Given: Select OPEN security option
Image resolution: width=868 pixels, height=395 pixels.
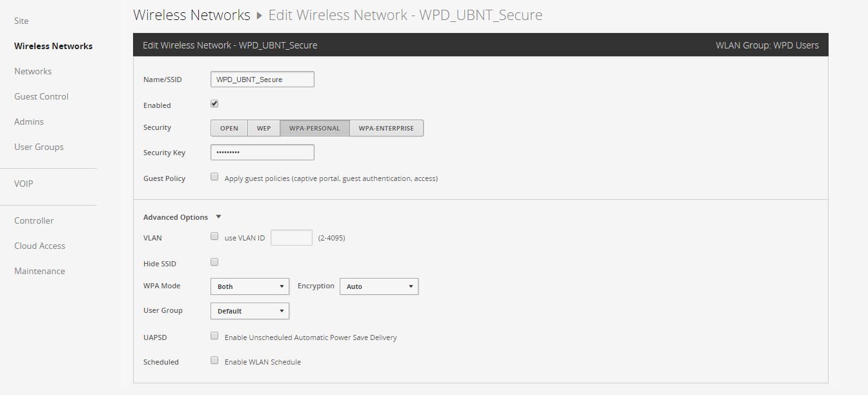Looking at the screenshot, I should pyautogui.click(x=229, y=128).
